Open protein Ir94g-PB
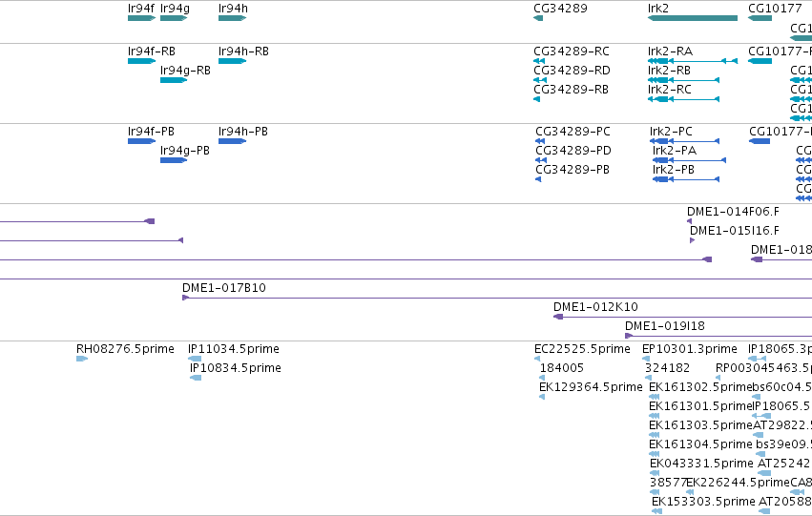This screenshot has width=812, height=516. [x=174, y=160]
